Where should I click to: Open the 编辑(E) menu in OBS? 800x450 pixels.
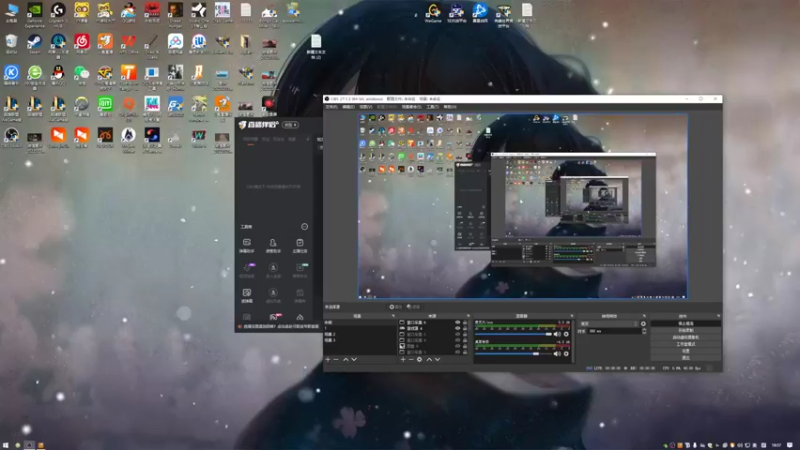pos(348,107)
